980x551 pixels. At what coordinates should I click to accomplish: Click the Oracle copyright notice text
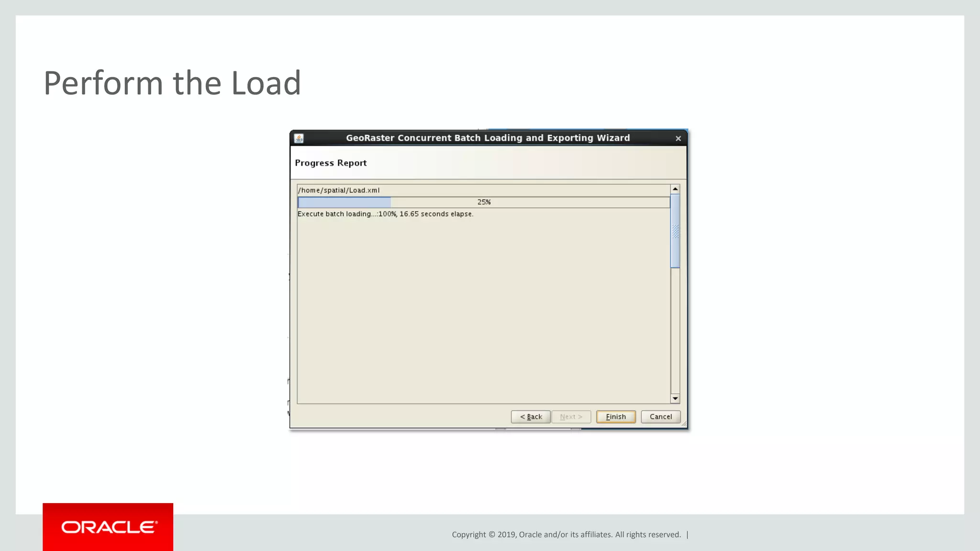pyautogui.click(x=566, y=534)
